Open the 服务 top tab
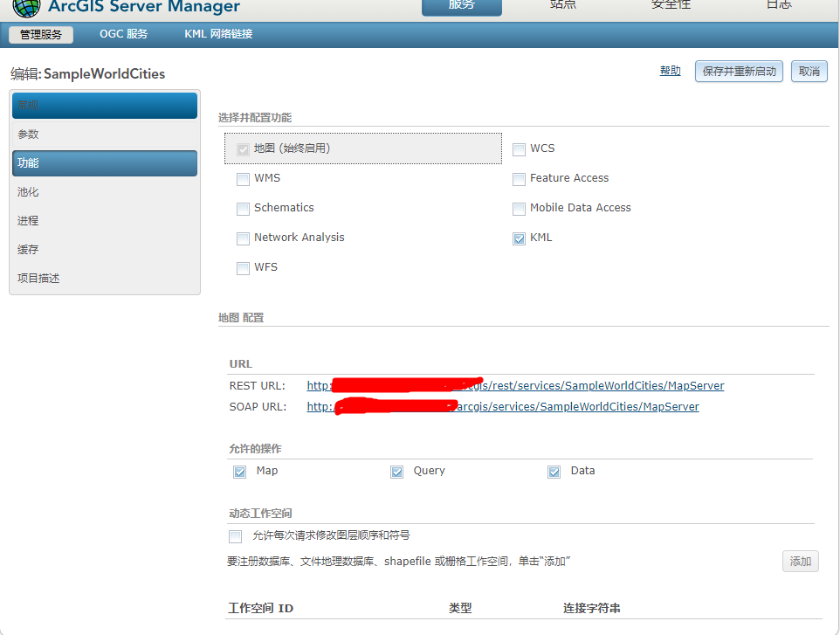 tap(462, 6)
